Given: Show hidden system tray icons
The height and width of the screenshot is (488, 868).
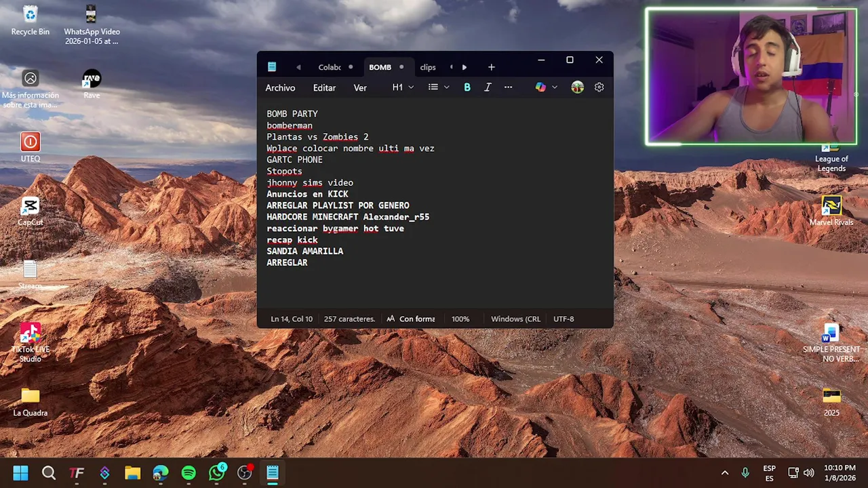Looking at the screenshot, I should click(x=724, y=473).
